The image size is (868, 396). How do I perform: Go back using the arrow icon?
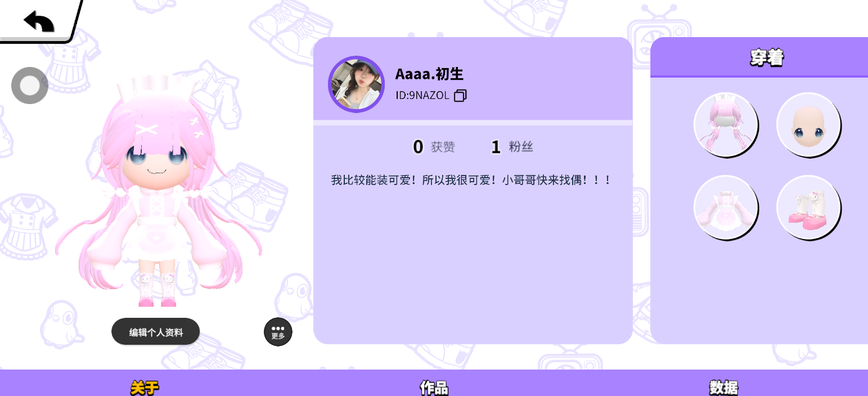38,21
